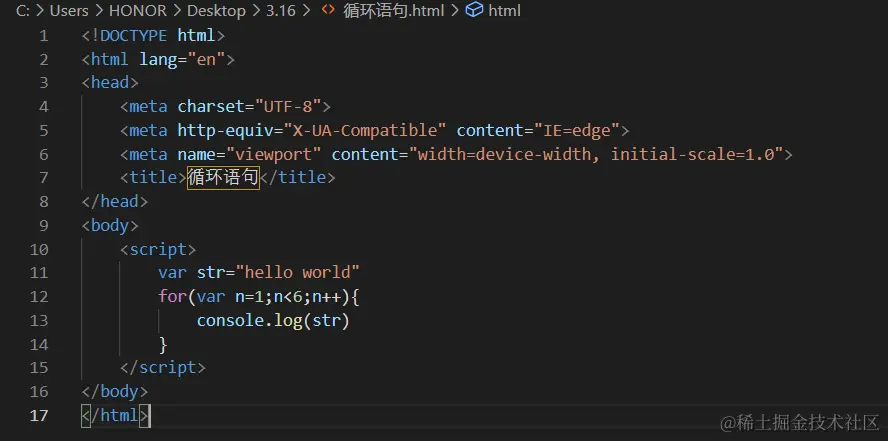Click the lang attribute on line 2
The width and height of the screenshot is (888, 441).
click(x=158, y=59)
